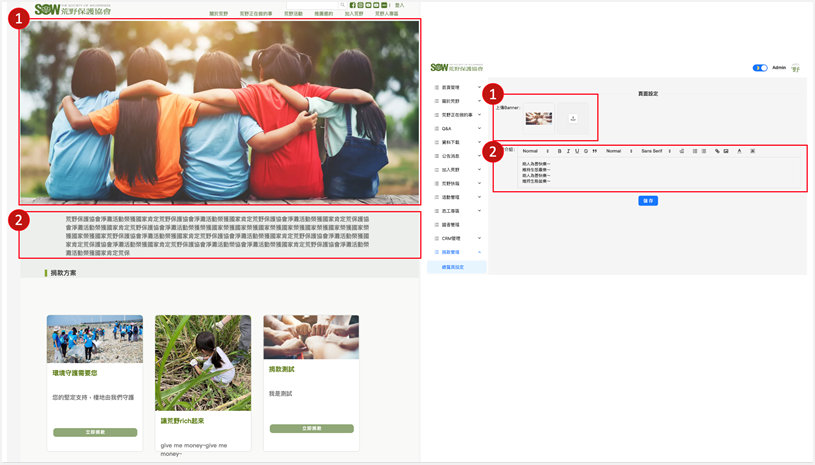Pick the text color icon in the editor
815x465 pixels.
pyautogui.click(x=740, y=151)
